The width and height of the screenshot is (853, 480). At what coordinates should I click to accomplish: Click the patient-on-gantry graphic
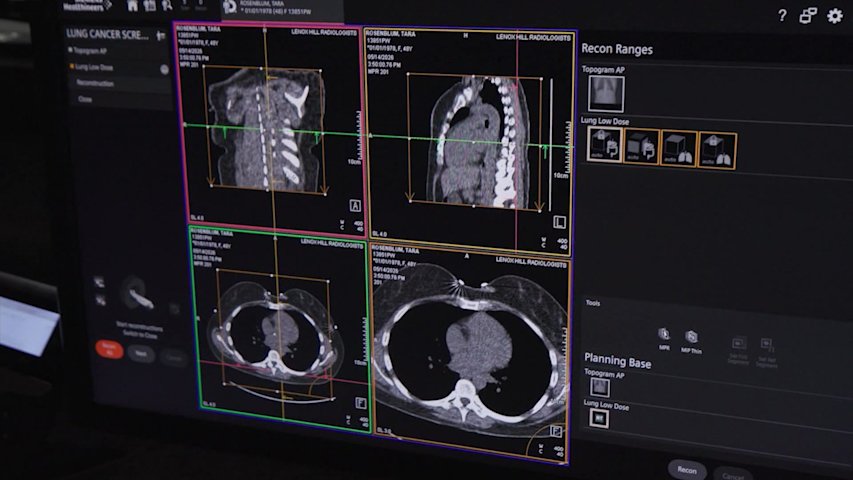tap(137, 294)
